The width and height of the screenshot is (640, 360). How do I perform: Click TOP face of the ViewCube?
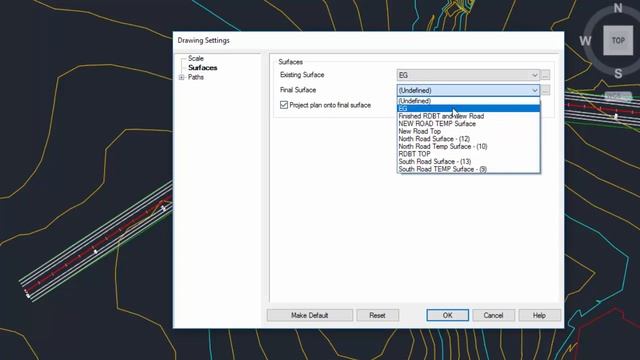pyautogui.click(x=618, y=40)
